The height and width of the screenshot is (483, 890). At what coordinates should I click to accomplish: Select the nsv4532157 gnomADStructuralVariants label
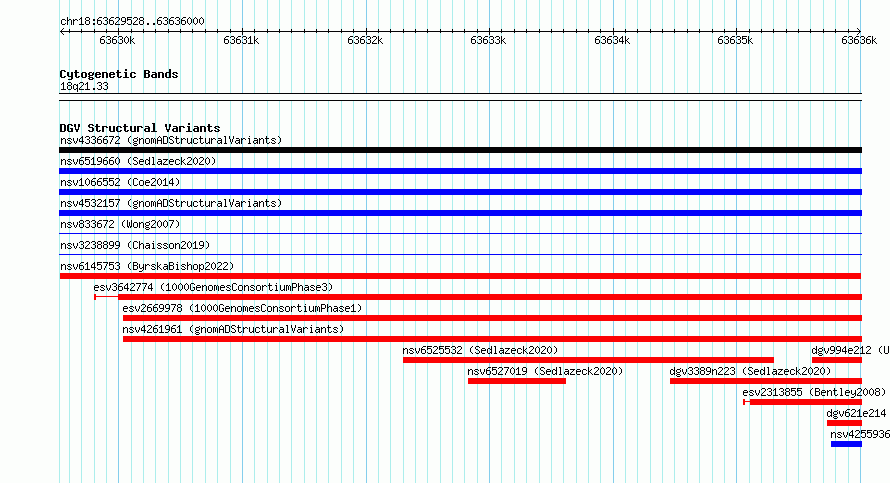[171, 203]
